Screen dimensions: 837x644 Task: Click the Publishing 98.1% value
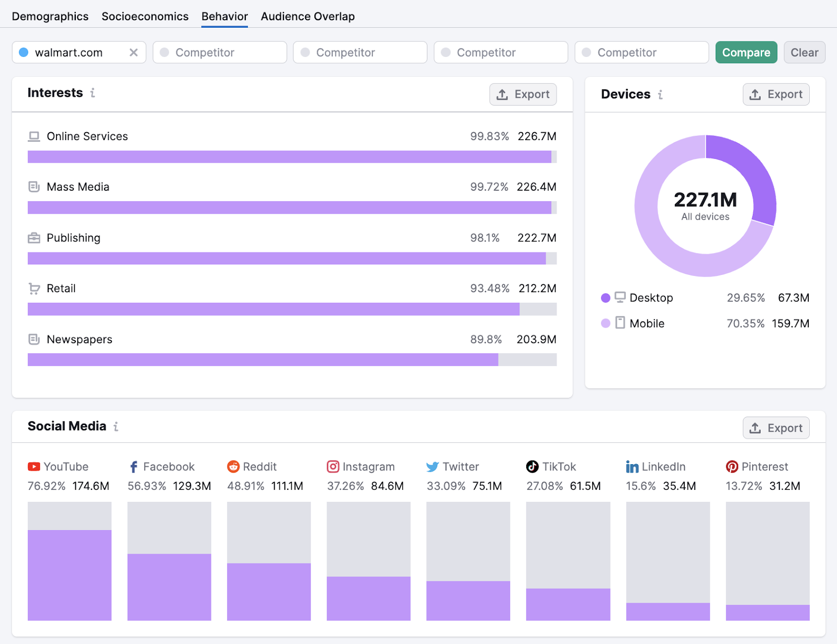coord(485,238)
